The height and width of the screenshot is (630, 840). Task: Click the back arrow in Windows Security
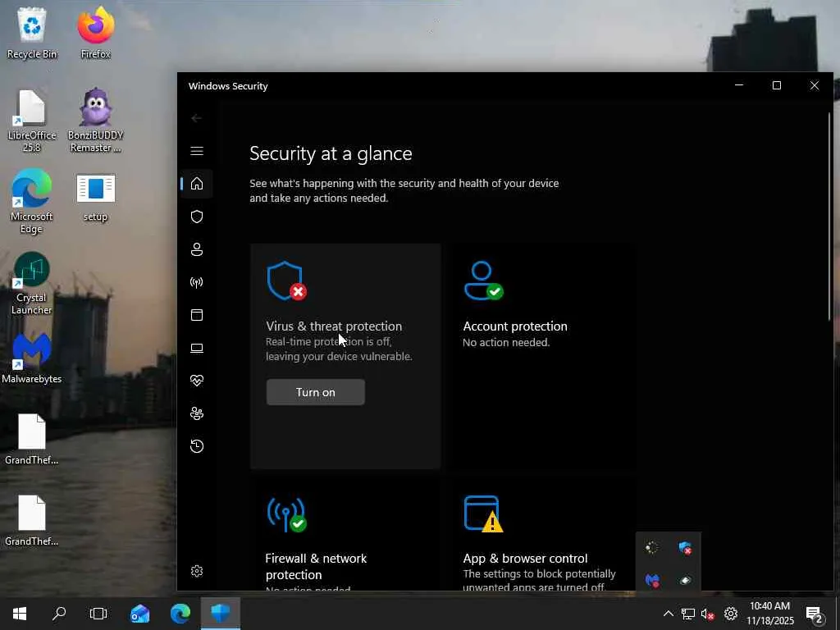point(197,118)
